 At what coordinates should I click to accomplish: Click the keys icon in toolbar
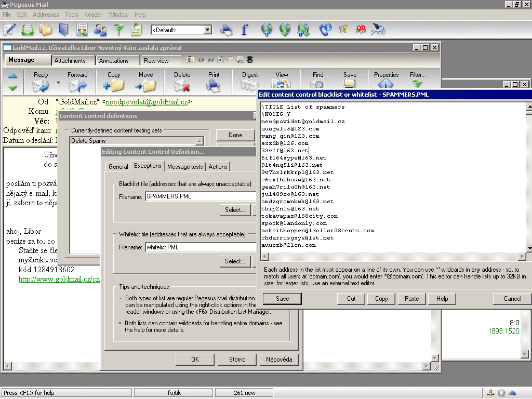click(343, 30)
